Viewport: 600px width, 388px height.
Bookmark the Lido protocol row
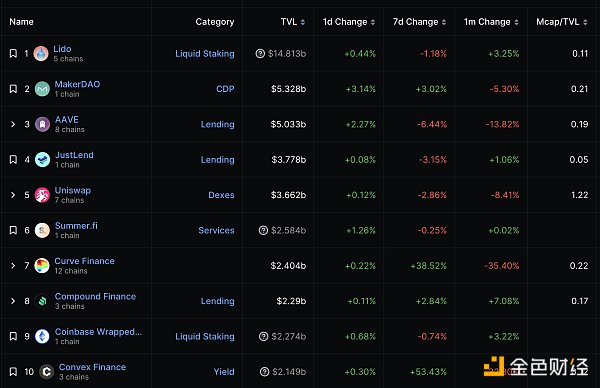(13, 53)
